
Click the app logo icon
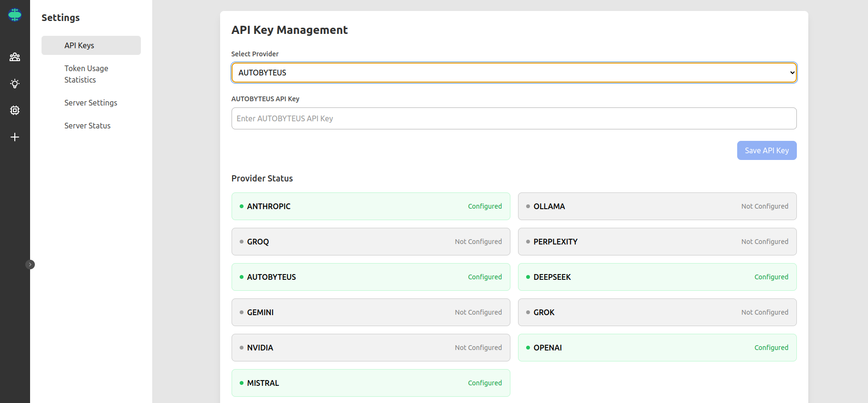tap(15, 15)
